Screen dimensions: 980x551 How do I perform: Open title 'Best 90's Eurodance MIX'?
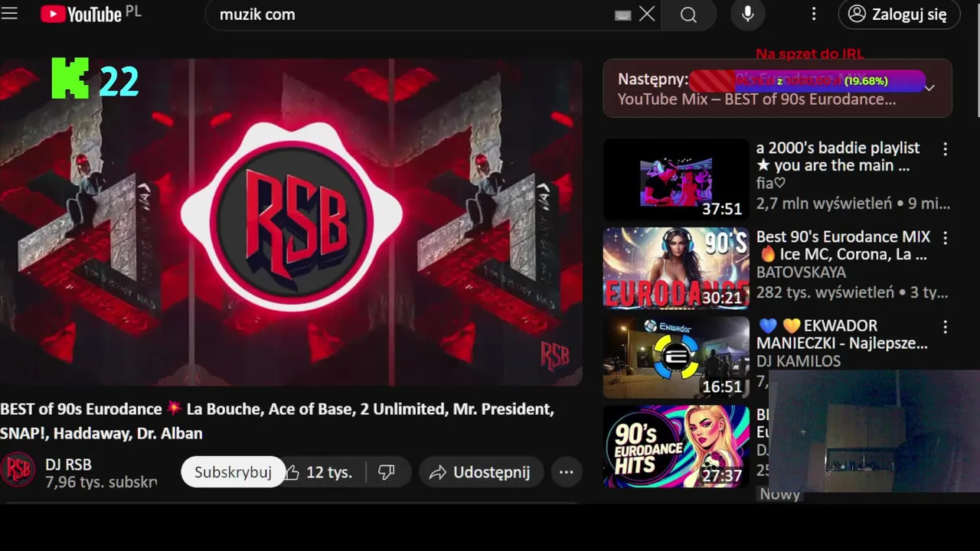(x=843, y=246)
